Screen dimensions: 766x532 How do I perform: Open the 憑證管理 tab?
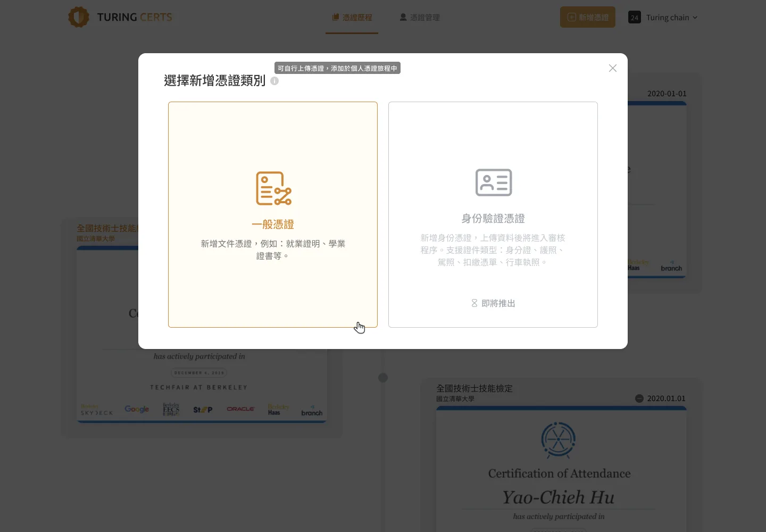tap(420, 17)
